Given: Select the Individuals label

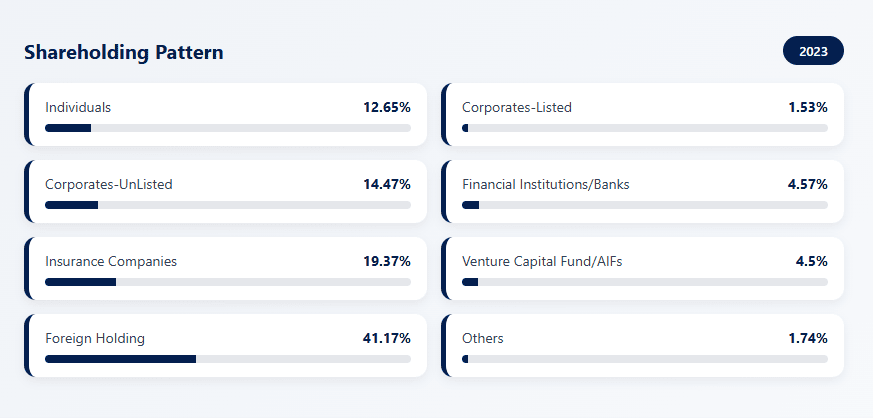Looking at the screenshot, I should [78, 107].
